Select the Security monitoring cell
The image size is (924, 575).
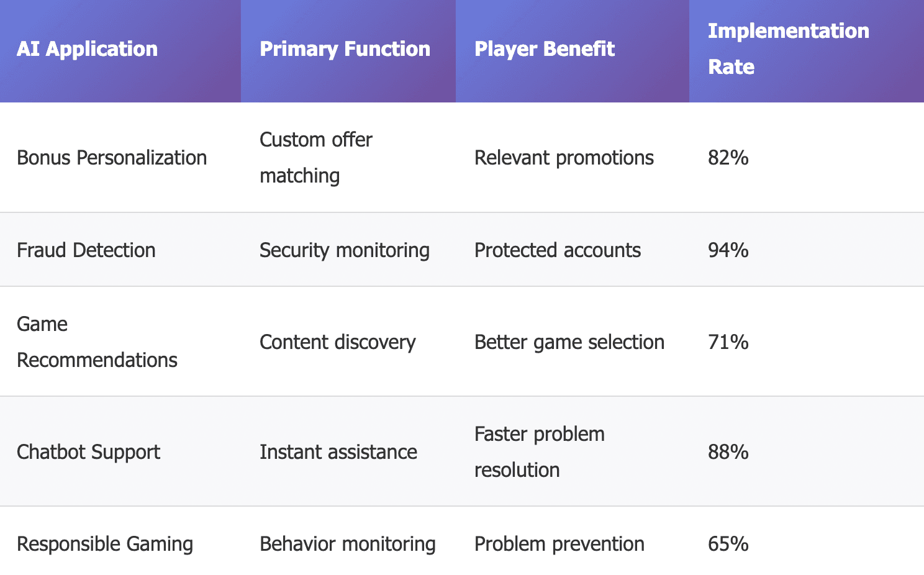pyautogui.click(x=344, y=250)
